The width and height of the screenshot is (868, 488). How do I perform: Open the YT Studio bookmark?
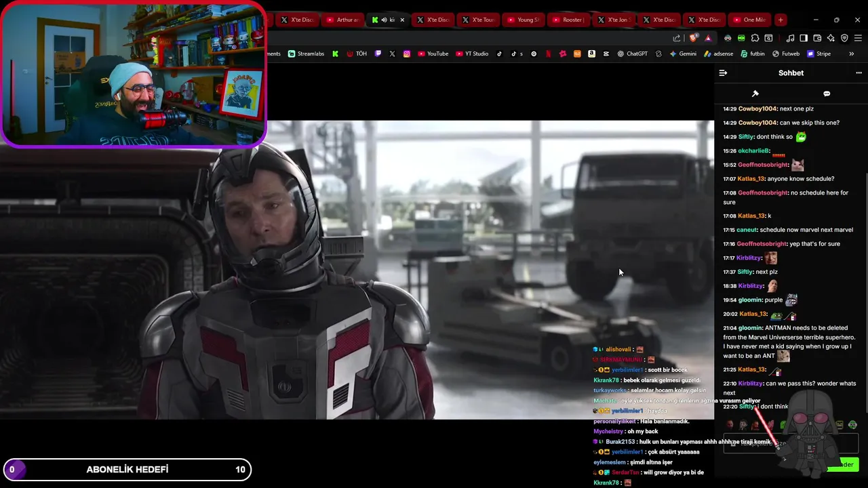[472, 54]
